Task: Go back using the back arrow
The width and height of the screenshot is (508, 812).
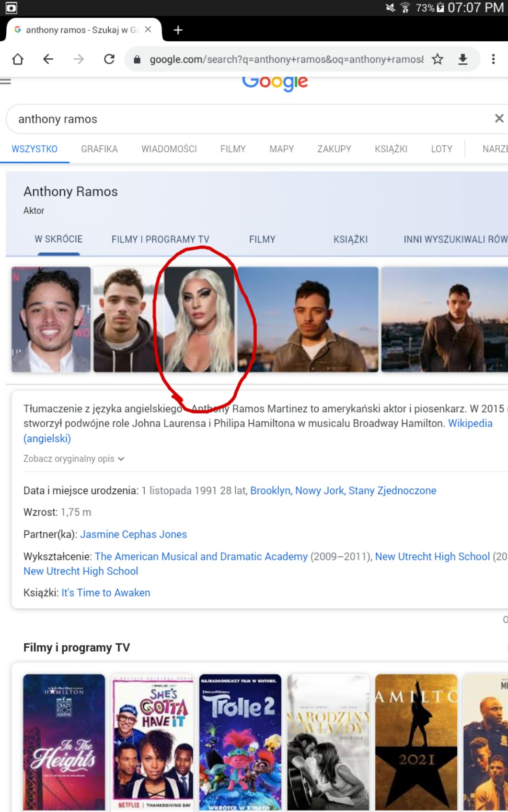Action: [48, 59]
